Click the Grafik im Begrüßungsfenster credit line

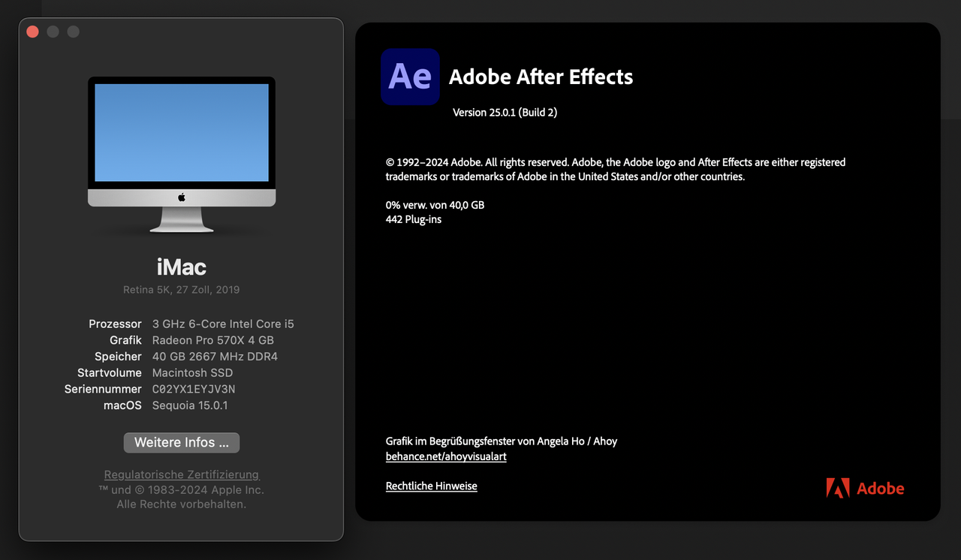502,441
